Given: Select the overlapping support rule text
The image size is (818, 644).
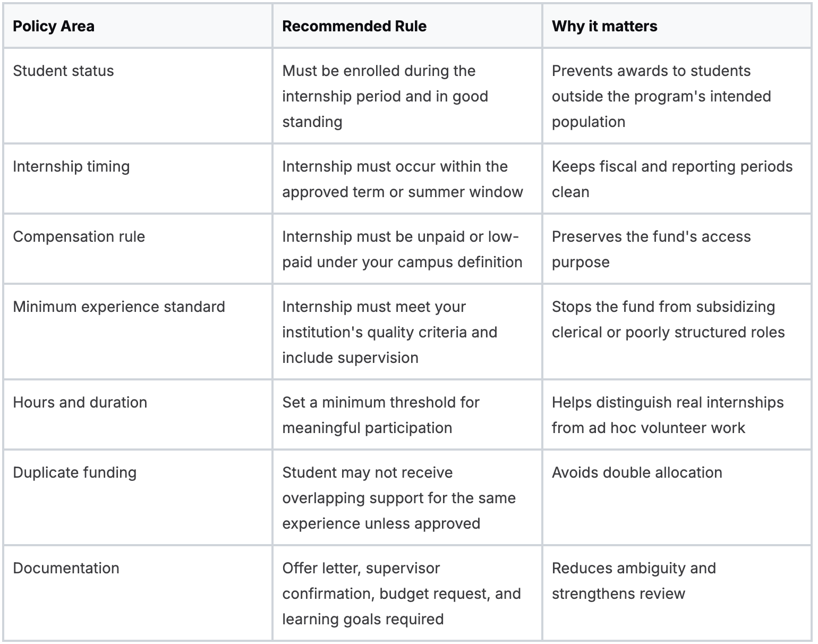Looking at the screenshot, I should coord(399,498).
